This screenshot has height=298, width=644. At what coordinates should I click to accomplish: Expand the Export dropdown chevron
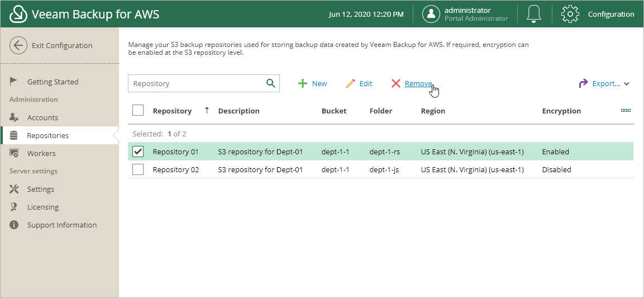point(627,84)
